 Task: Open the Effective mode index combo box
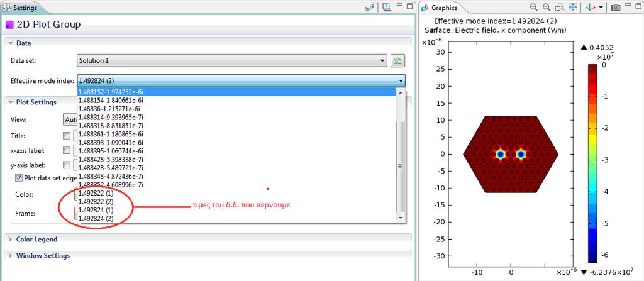pos(241,81)
